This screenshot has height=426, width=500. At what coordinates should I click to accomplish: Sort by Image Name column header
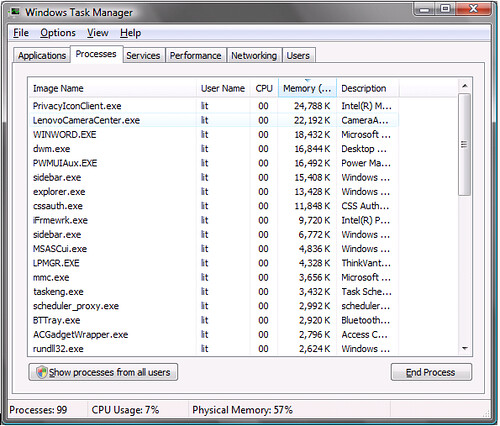(113, 88)
